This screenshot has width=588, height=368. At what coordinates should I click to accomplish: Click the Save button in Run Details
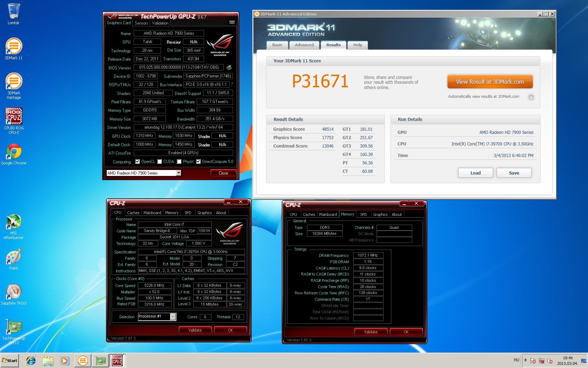[x=514, y=173]
